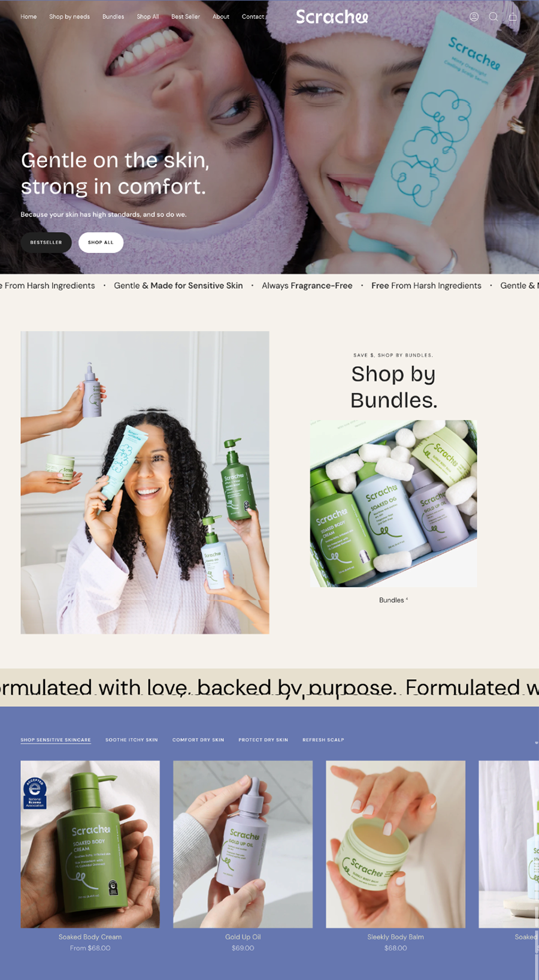Click the BESTSELLER hero button
The image size is (539, 980).
coord(46,242)
